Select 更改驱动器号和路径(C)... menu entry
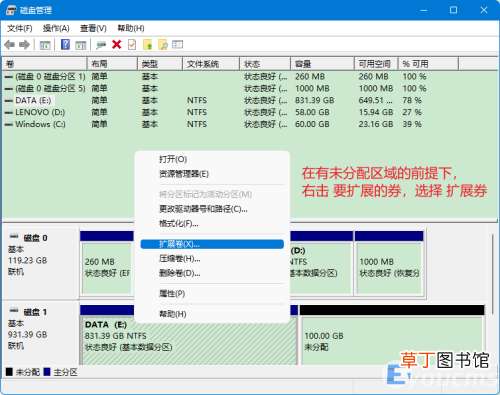This screenshot has height=395, width=500. (212, 209)
